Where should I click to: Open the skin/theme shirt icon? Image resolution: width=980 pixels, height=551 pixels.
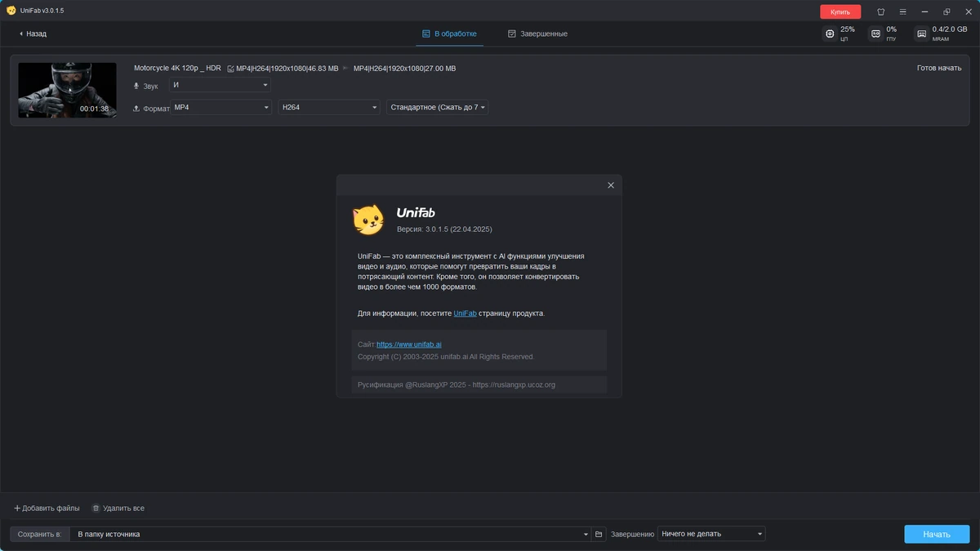click(881, 11)
